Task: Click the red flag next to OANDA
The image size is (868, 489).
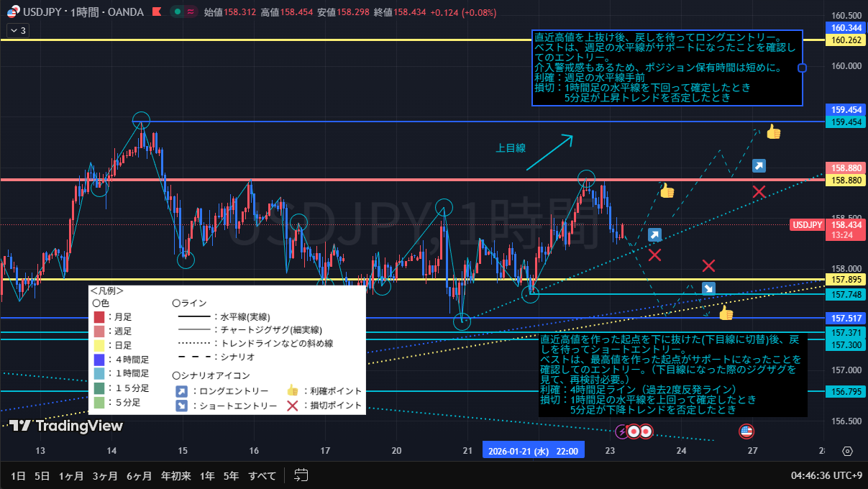Action: tap(158, 12)
